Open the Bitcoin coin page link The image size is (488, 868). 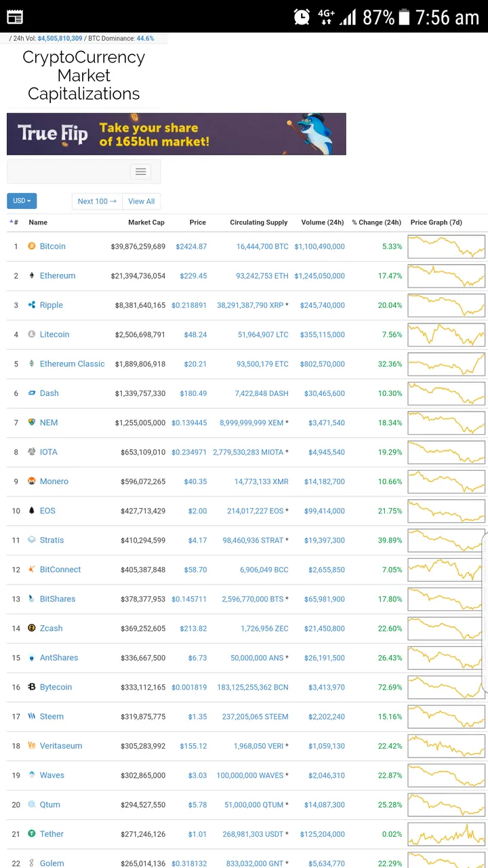coord(53,246)
